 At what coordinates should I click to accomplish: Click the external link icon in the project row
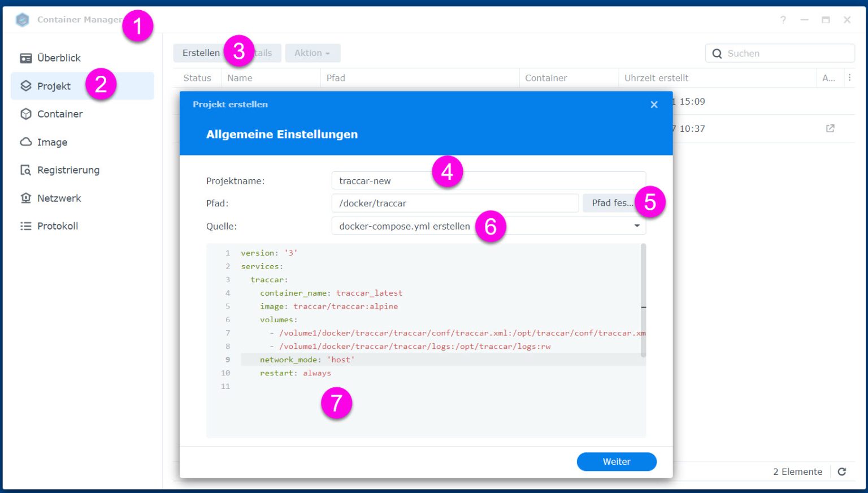[x=829, y=128]
